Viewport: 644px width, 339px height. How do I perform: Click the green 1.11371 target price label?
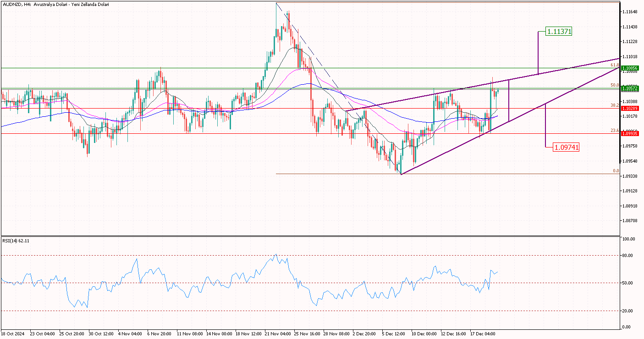coord(559,32)
